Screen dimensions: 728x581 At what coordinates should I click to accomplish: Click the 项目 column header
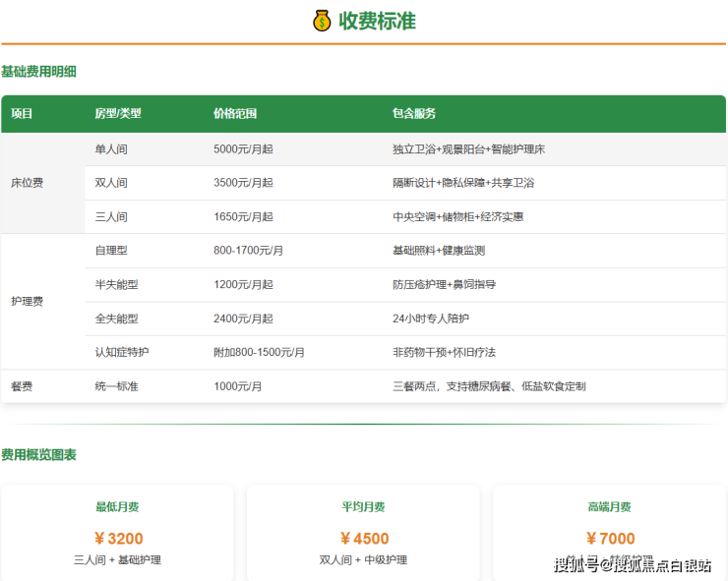click(x=22, y=114)
